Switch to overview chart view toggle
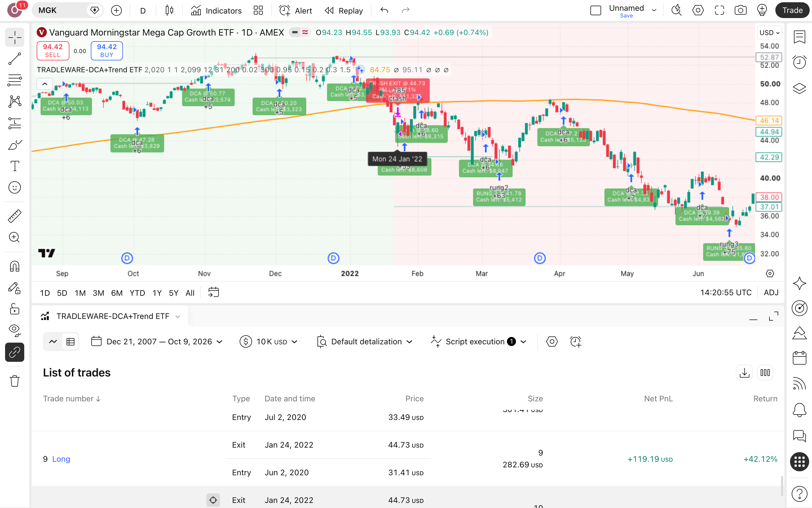Screen dimensions: 812x508 click(x=53, y=342)
